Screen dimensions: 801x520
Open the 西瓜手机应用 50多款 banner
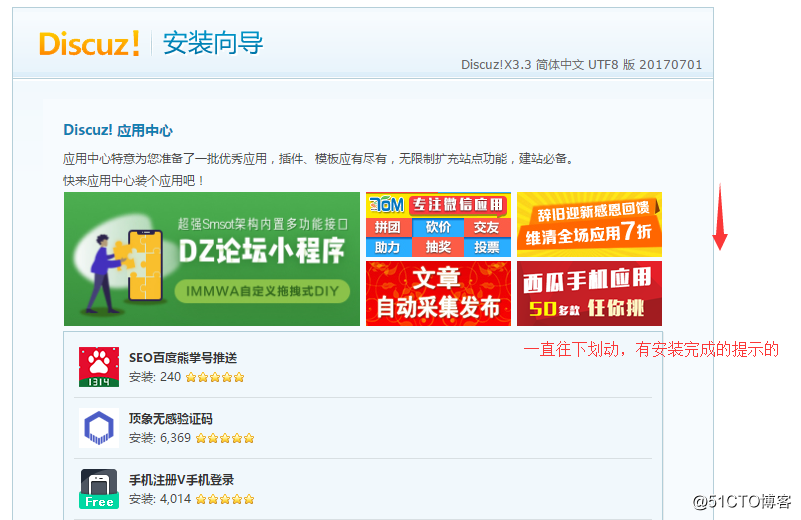tap(590, 293)
